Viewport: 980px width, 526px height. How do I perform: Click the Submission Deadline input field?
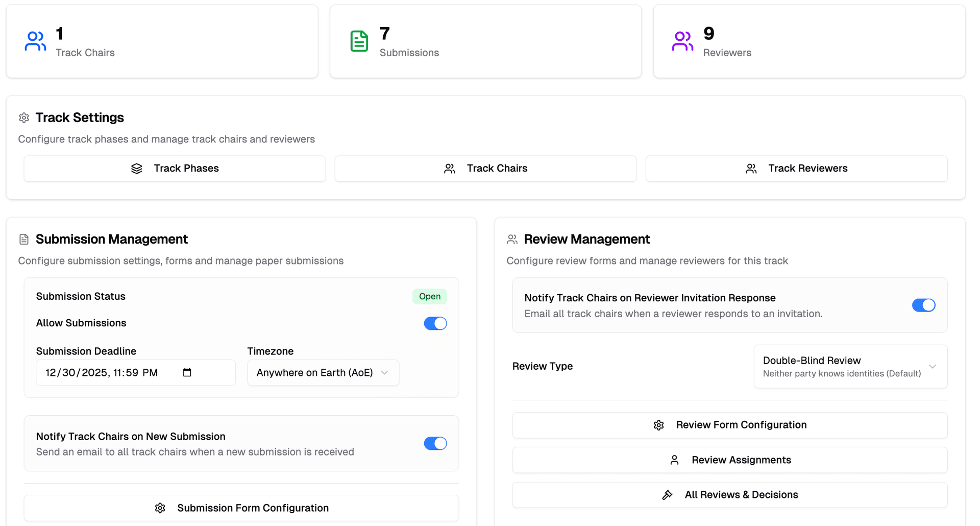pyautogui.click(x=102, y=373)
